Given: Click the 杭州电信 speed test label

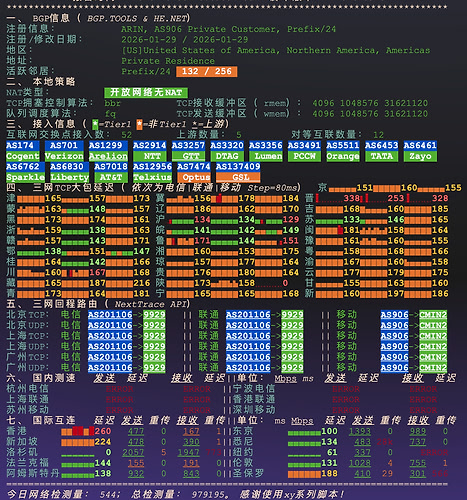Looking at the screenshot, I should 27,389.
